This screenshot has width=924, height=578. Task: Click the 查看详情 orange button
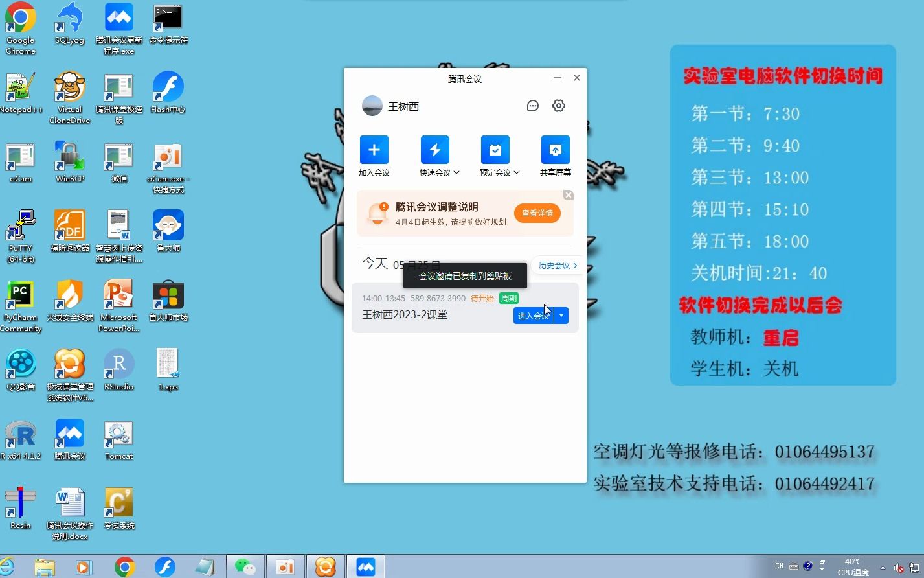coord(537,213)
